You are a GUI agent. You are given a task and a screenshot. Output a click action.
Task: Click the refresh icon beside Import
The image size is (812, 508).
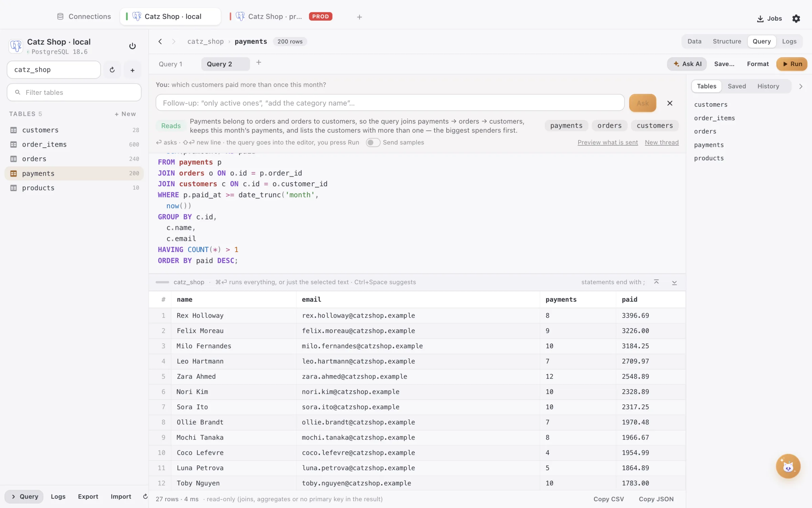[x=145, y=496]
